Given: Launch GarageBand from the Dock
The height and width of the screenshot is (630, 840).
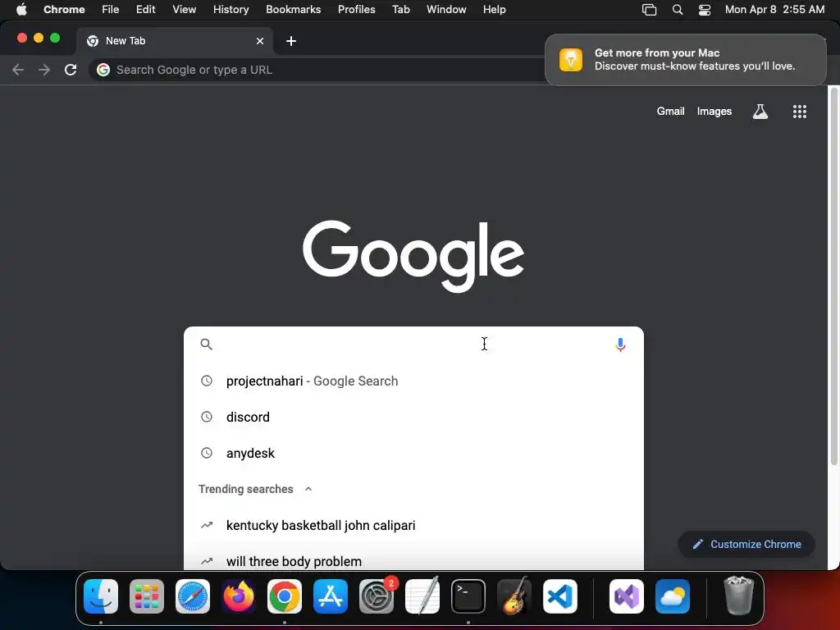Looking at the screenshot, I should 514,596.
